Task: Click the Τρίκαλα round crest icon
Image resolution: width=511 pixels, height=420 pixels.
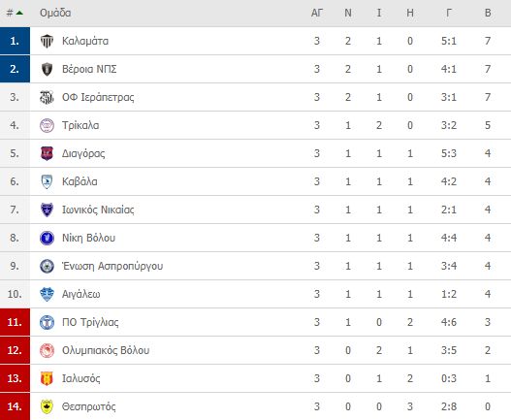Action: [x=47, y=125]
